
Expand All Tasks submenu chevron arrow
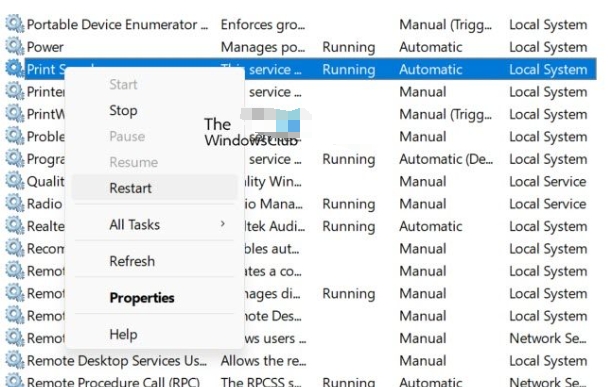[x=223, y=224]
